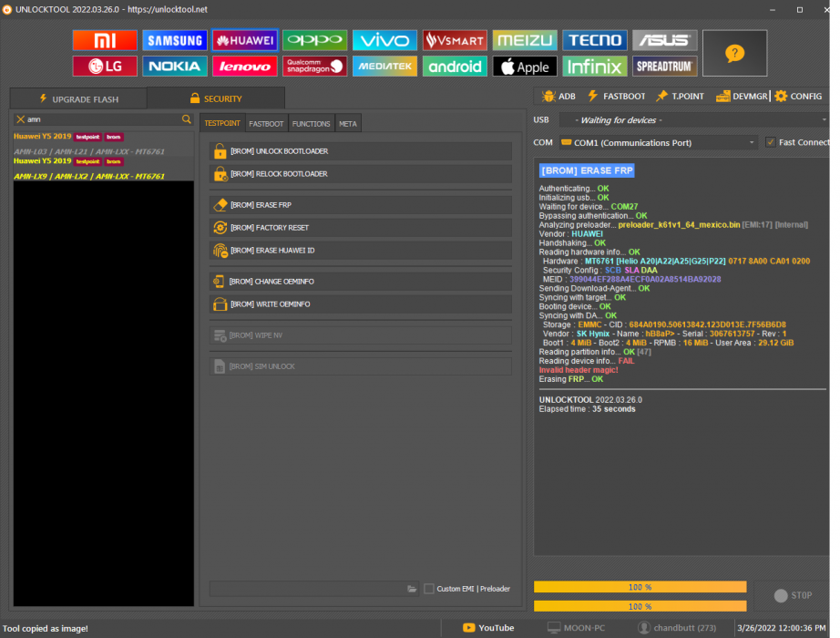Select the Meizu brand icon
The width and height of the screenshot is (840, 638).
525,40
